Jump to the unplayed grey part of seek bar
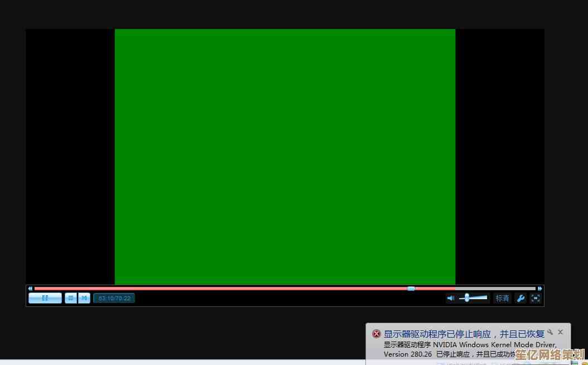The image size is (588, 365). click(x=474, y=289)
